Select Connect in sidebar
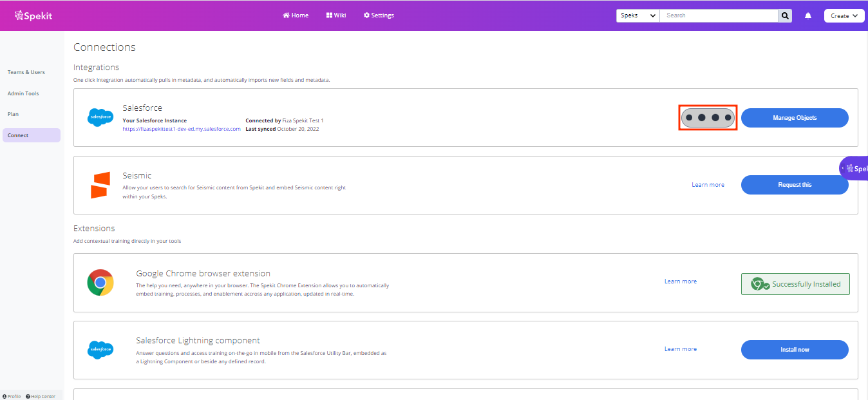 coord(32,135)
